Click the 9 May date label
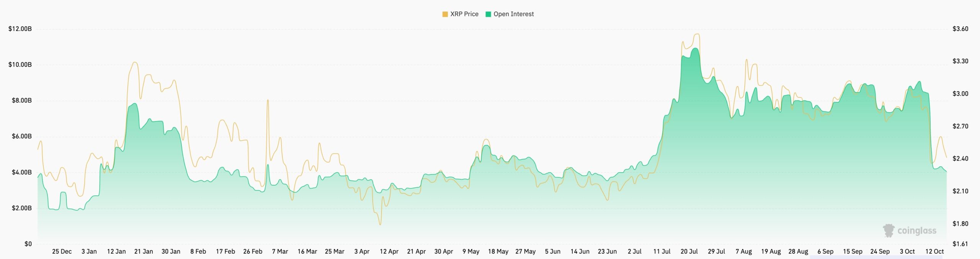The height and width of the screenshot is (259, 980). coord(471,252)
